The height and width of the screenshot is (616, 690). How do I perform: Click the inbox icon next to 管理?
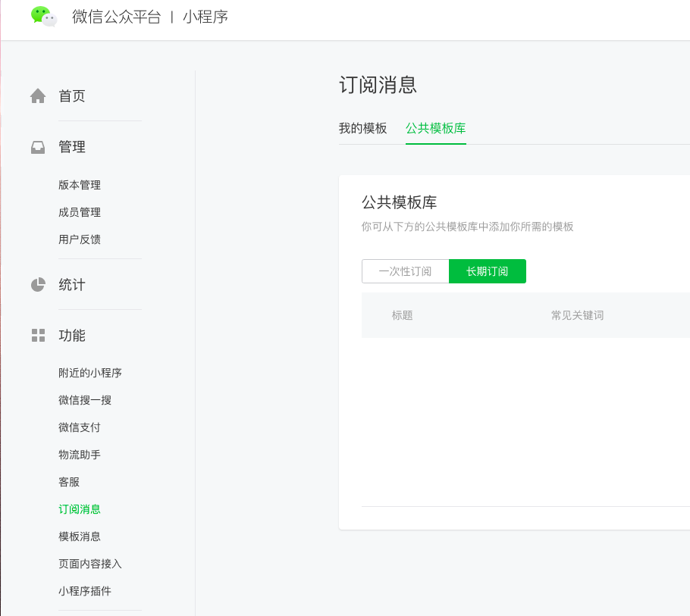click(x=37, y=146)
